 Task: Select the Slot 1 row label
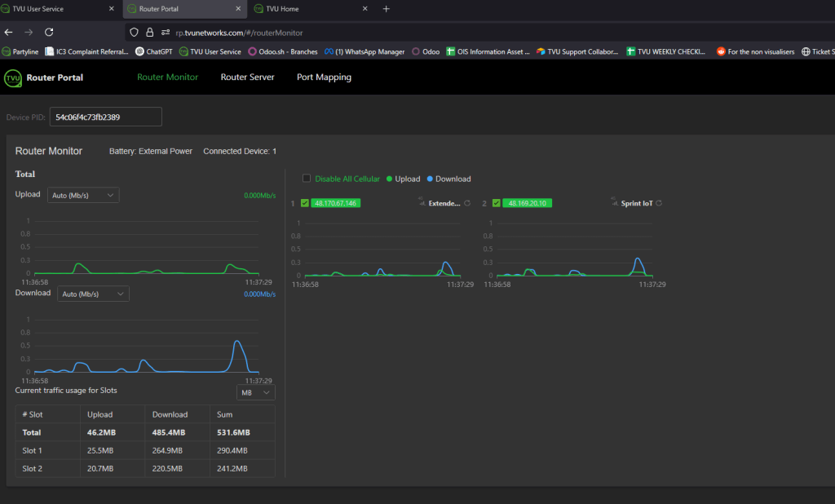click(x=32, y=451)
